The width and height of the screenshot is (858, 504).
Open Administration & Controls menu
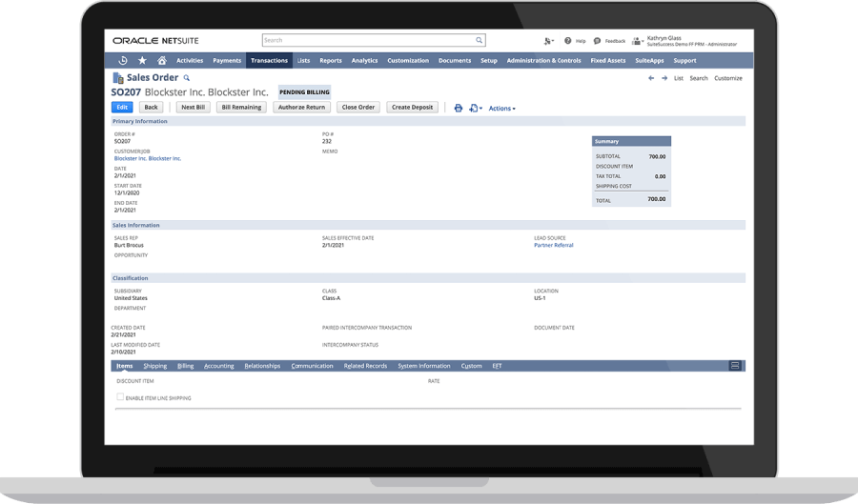(x=544, y=60)
